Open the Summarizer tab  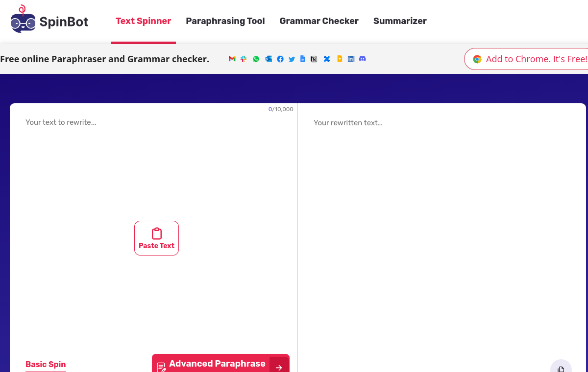coord(400,21)
